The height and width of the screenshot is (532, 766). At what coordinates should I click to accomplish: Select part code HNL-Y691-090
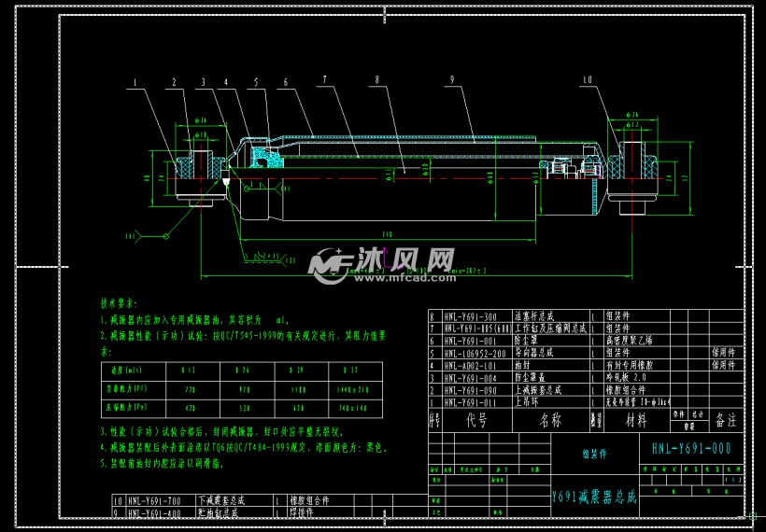(470, 390)
